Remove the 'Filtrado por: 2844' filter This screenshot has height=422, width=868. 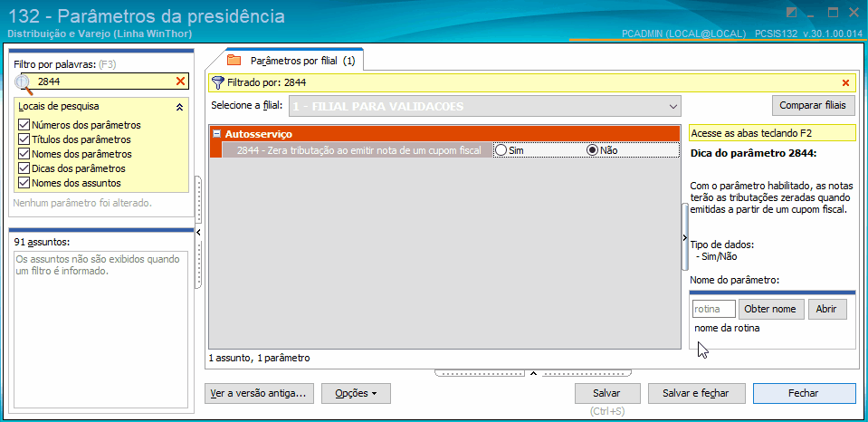point(845,83)
